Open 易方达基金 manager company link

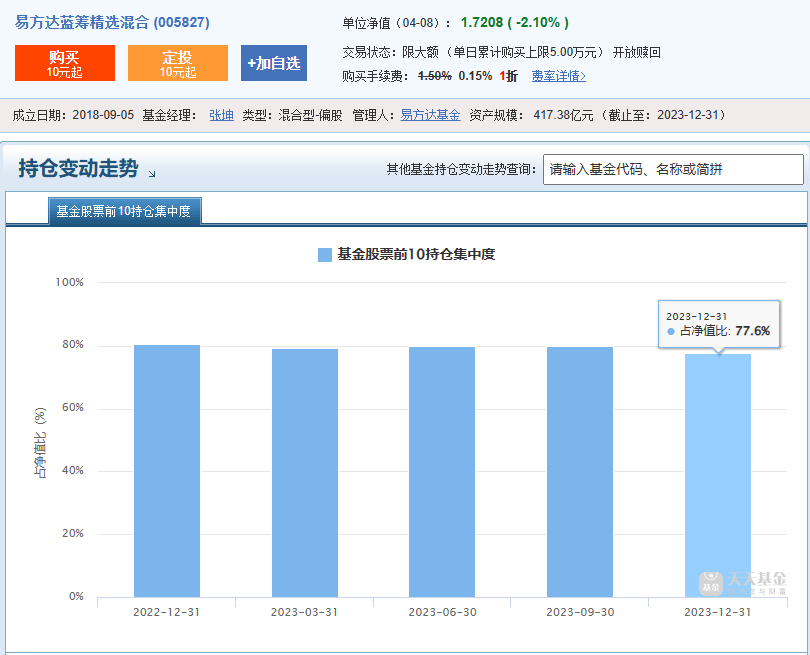tap(430, 115)
